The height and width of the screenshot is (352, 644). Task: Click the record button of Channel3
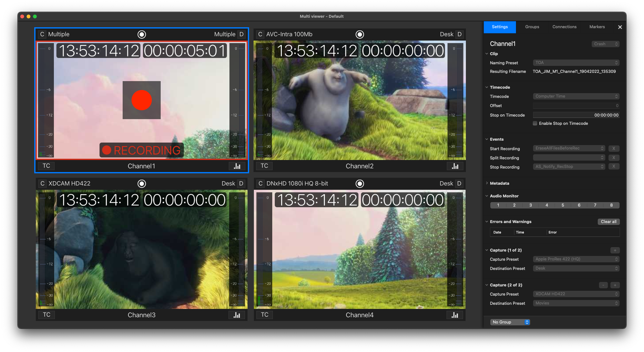click(x=142, y=183)
